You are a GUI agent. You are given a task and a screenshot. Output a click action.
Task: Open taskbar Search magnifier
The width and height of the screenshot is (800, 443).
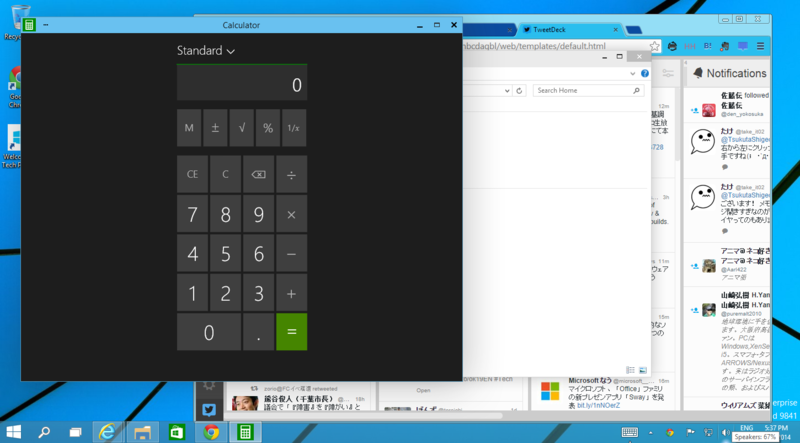(44, 432)
